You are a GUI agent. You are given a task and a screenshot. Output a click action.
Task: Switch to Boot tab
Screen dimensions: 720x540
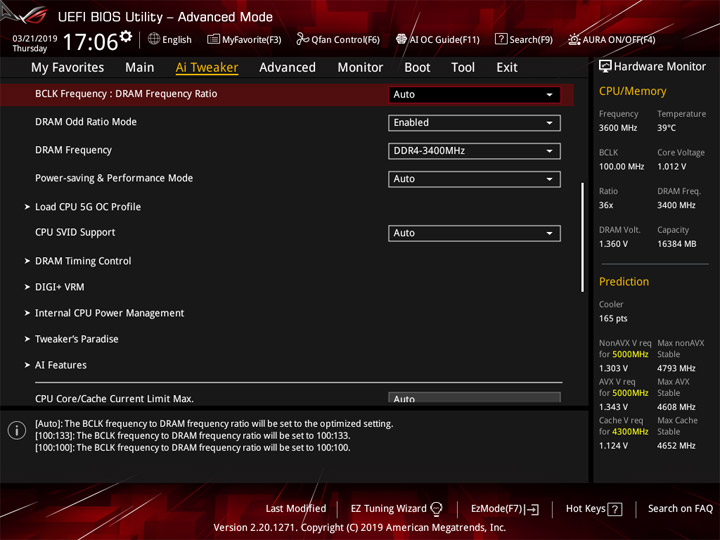point(417,68)
